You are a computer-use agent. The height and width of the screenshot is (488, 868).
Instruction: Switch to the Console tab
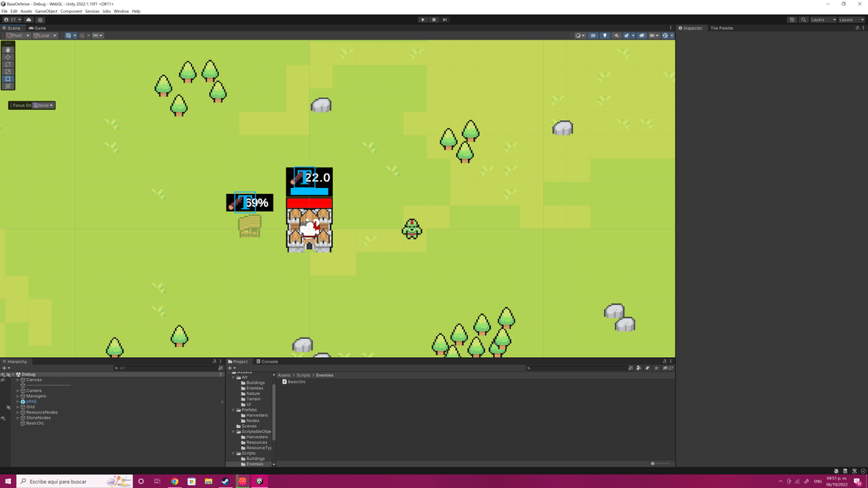[x=267, y=361]
